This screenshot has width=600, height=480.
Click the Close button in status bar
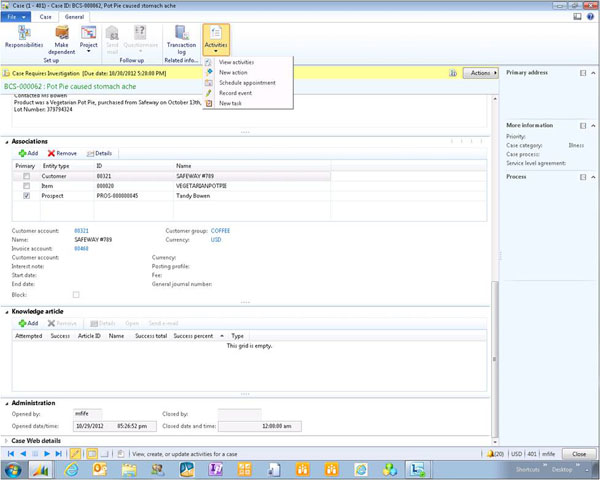point(579,453)
